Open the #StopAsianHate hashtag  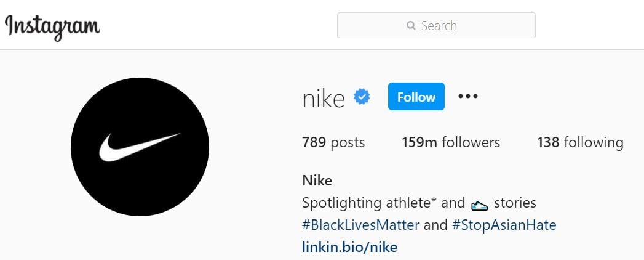click(504, 225)
